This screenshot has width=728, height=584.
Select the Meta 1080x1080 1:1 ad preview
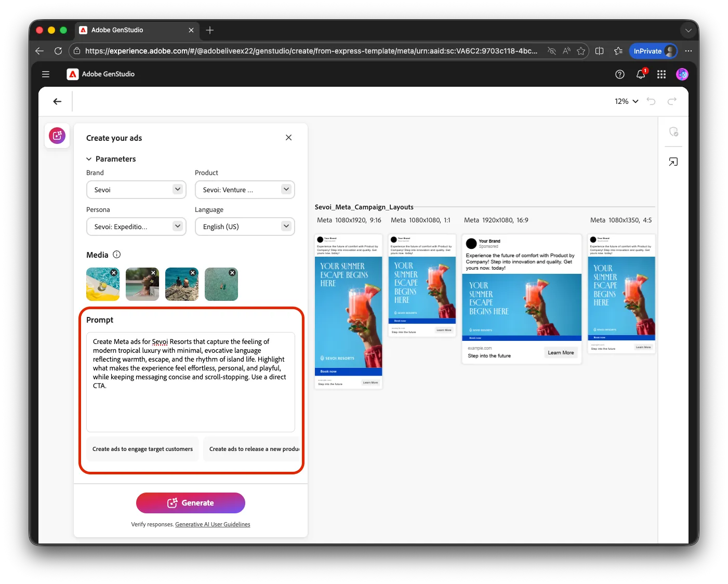(x=422, y=285)
